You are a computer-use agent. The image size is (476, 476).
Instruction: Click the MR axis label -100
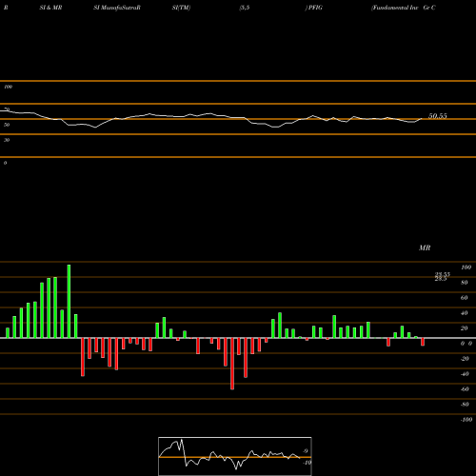(466, 420)
